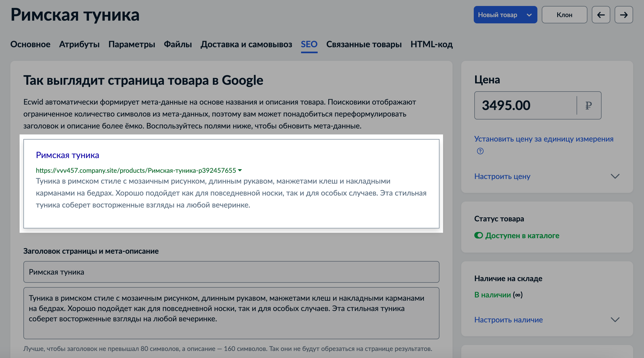Open help icon under unit price link
Image resolution: width=644 pixels, height=358 pixels.
pos(480,151)
